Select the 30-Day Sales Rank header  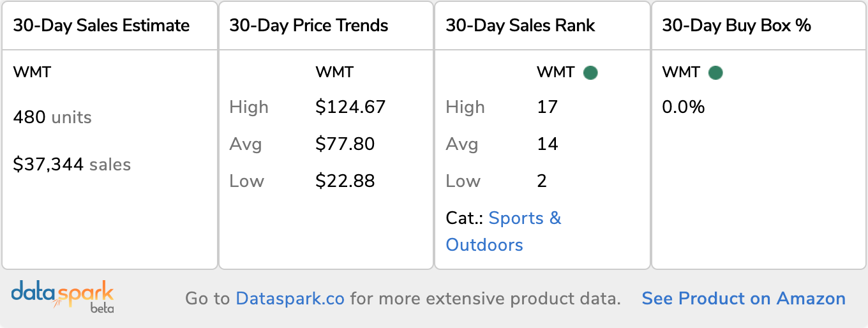click(x=520, y=26)
